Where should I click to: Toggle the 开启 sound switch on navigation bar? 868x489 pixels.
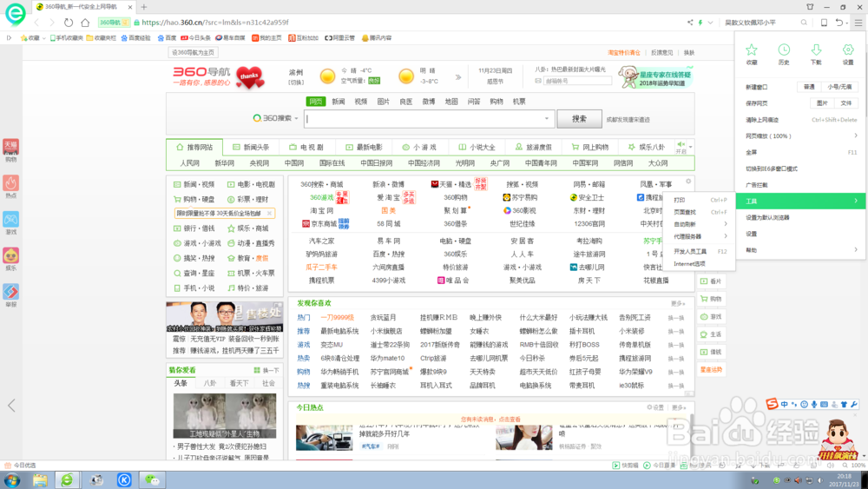click(x=681, y=147)
